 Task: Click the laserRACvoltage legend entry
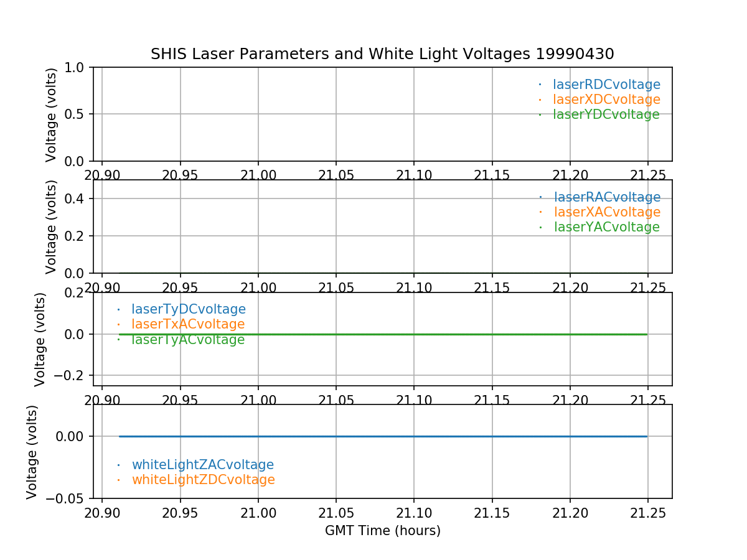point(607,197)
